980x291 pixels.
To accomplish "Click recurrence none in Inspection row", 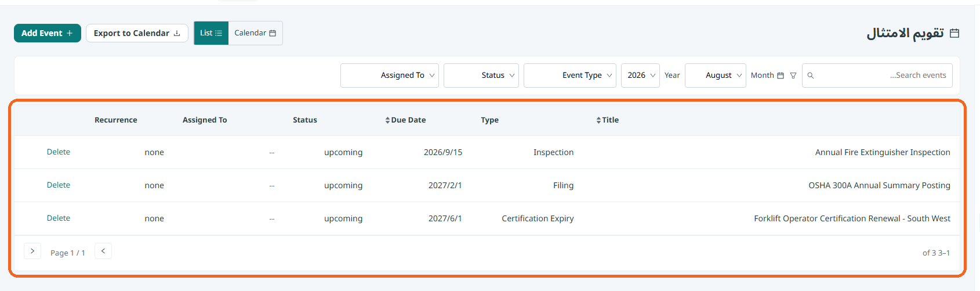I will (x=154, y=152).
